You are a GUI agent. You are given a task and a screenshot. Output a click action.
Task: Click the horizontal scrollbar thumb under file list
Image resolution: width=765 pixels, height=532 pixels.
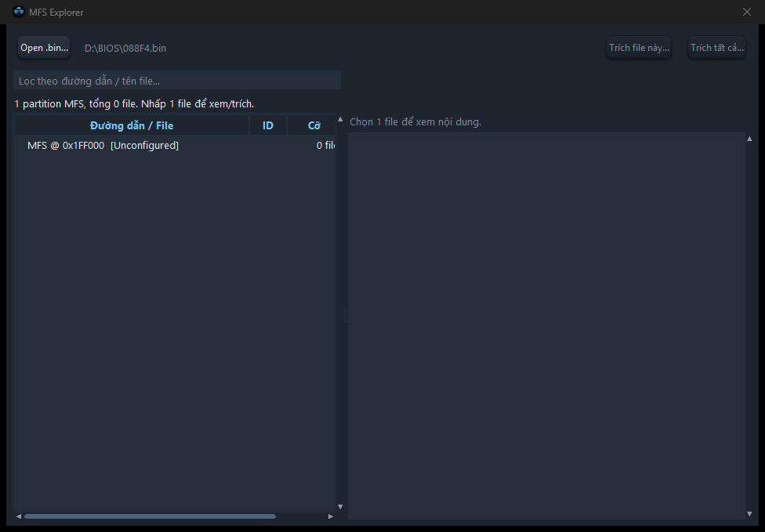(x=150, y=516)
